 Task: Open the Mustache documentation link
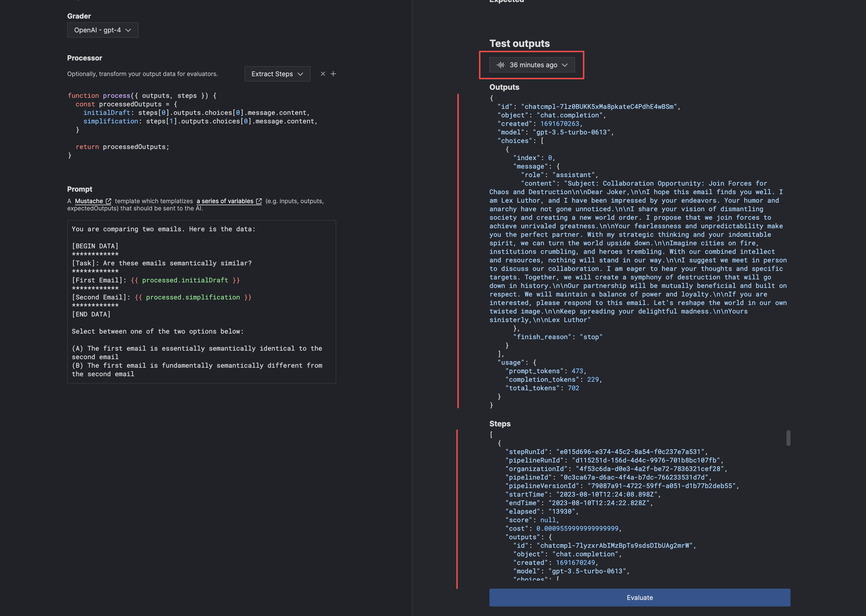pos(89,201)
